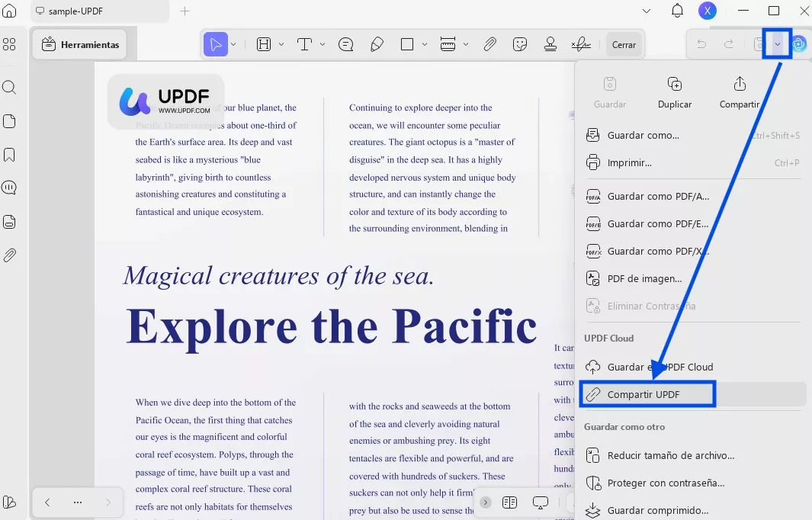Select the sample-UPDF tab
This screenshot has height=520, width=812.
click(x=100, y=11)
